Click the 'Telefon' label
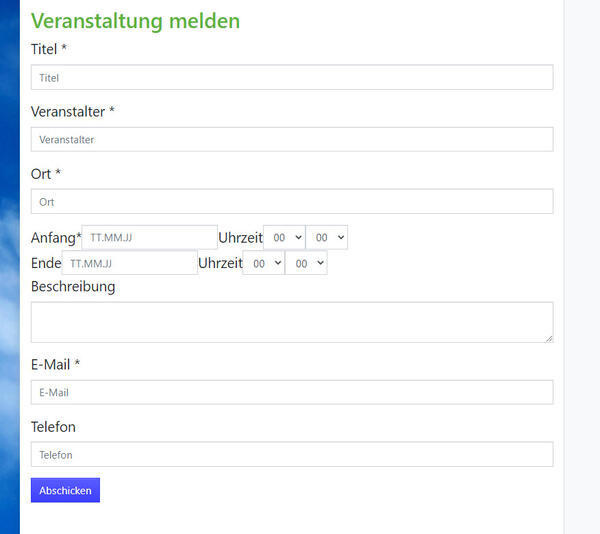600x534 pixels. pos(53,427)
